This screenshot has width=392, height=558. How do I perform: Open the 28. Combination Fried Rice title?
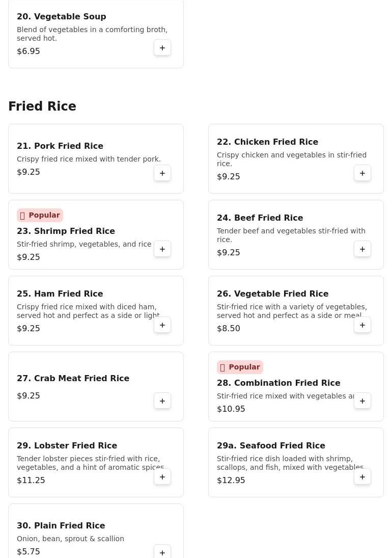coord(278,383)
